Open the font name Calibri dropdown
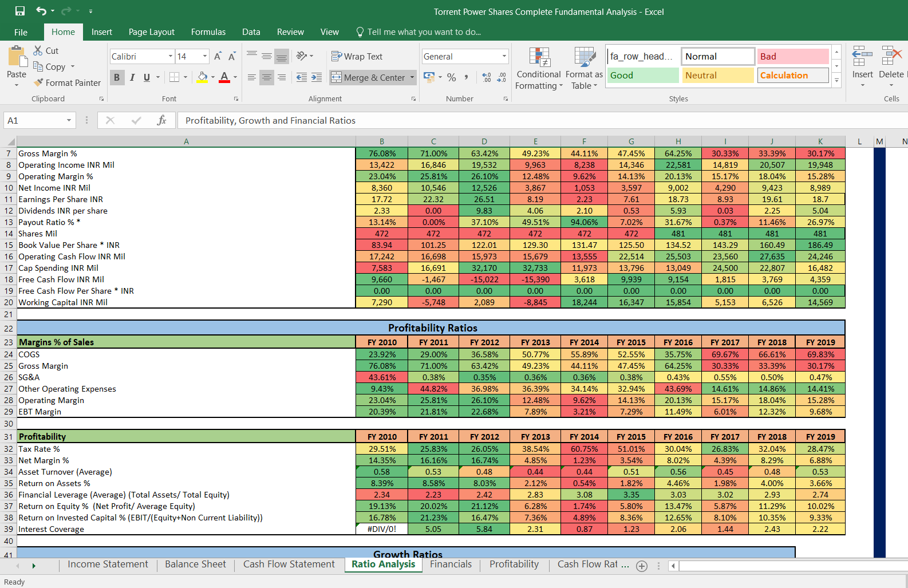Screen dimensions: 908x588 click(x=171, y=56)
